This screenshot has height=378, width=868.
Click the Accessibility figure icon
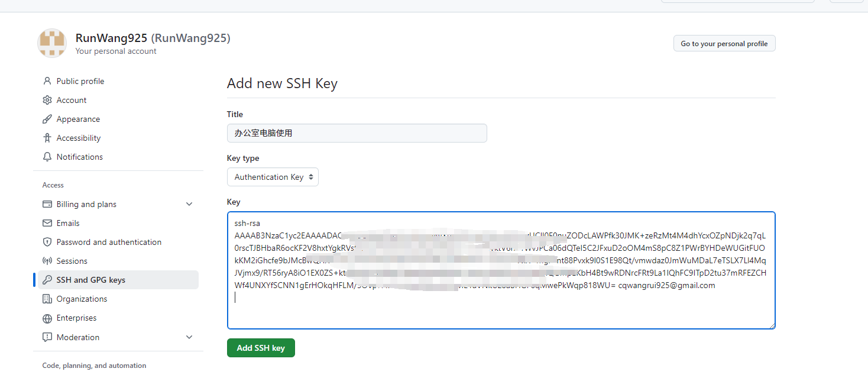point(47,138)
